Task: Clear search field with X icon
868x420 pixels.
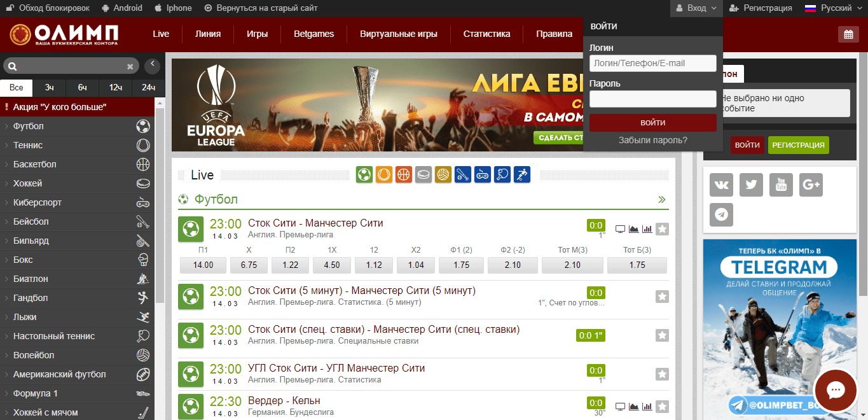Action: (x=130, y=66)
